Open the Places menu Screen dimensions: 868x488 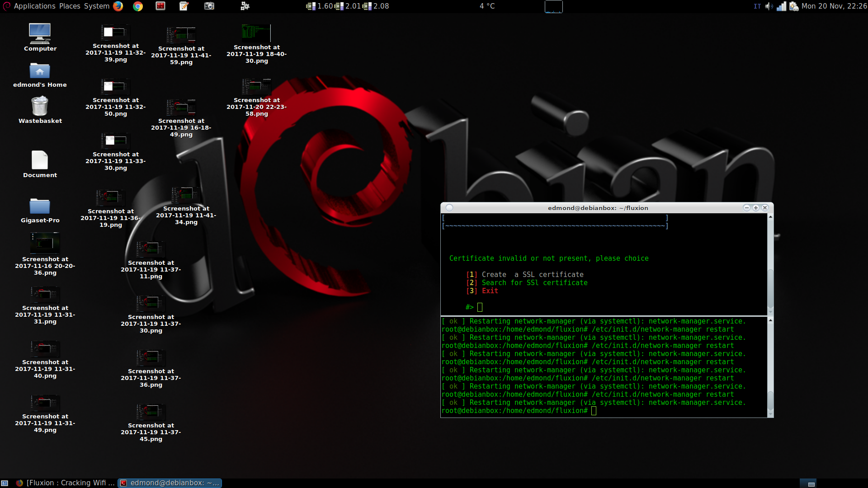click(x=70, y=6)
